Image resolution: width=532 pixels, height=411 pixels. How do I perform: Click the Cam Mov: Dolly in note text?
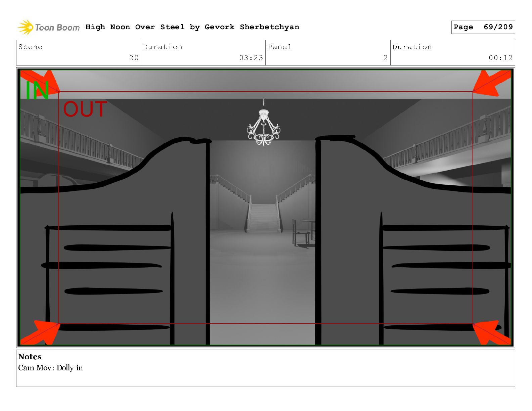(x=50, y=368)
